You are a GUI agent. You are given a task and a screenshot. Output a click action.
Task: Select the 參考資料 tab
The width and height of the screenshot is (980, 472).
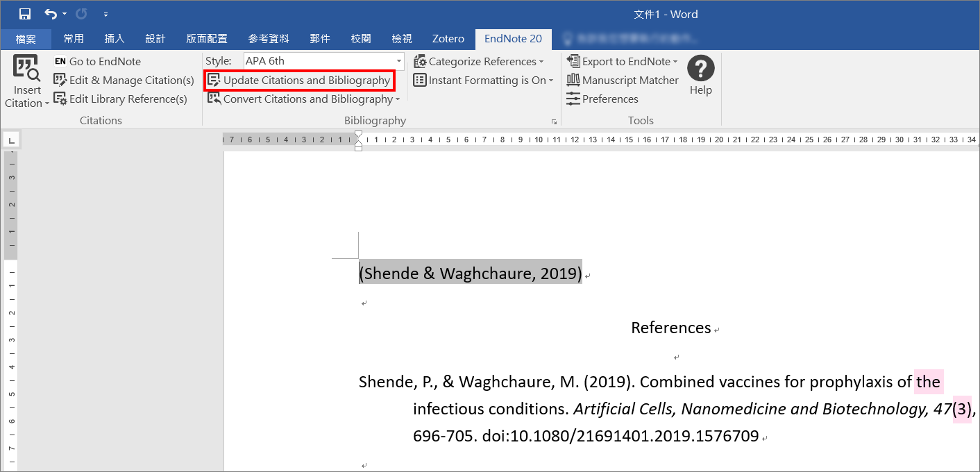pyautogui.click(x=269, y=39)
